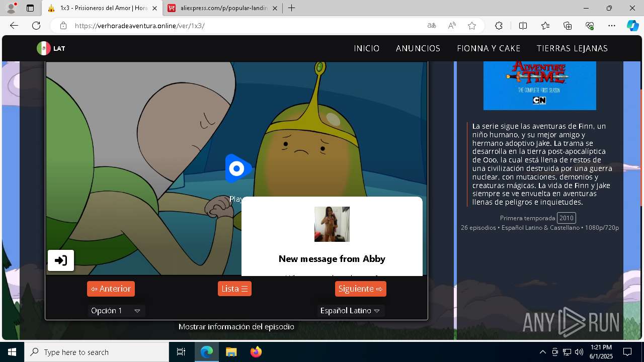Go to next episode with Siguiente
The image size is (644, 362).
[x=360, y=289]
